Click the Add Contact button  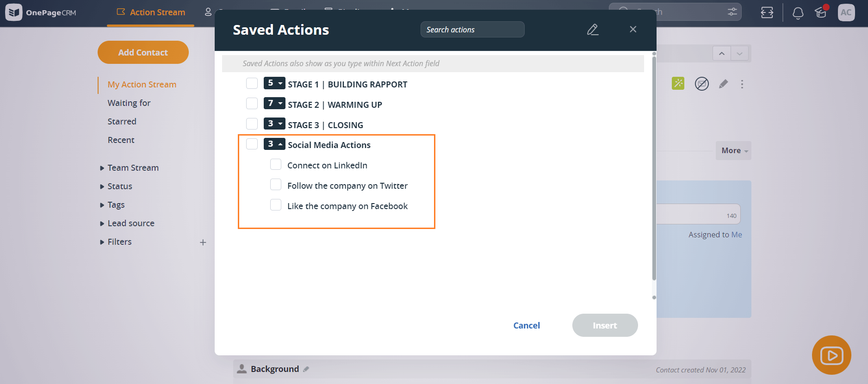(143, 52)
